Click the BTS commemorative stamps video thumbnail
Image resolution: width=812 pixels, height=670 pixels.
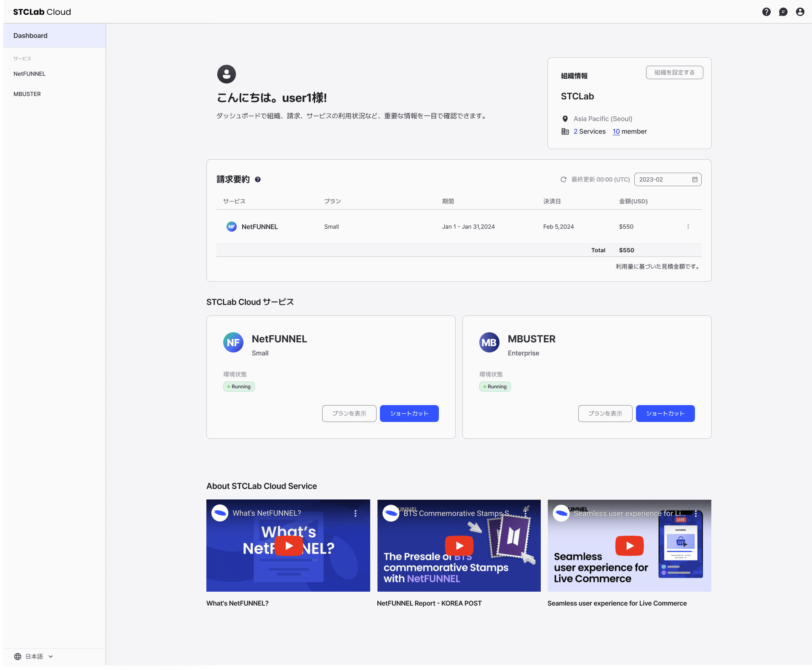pos(458,545)
